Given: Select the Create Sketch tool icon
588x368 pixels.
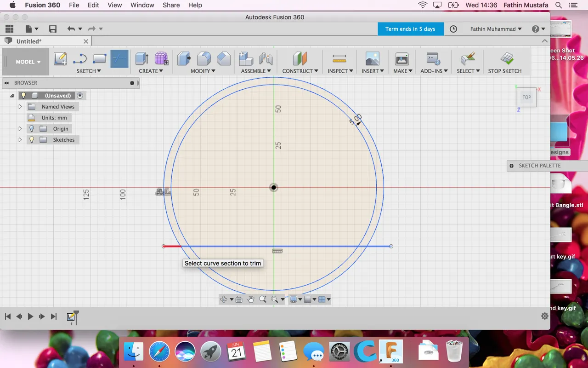Looking at the screenshot, I should tap(60, 58).
